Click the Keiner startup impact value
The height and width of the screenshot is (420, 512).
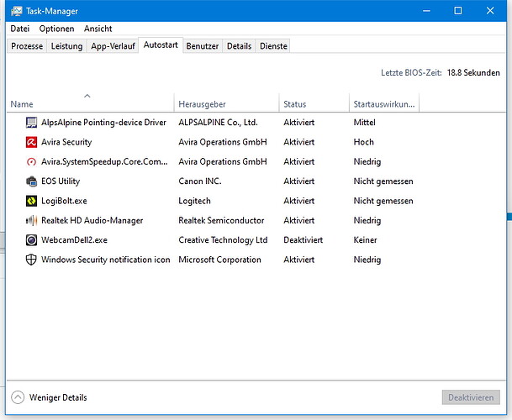pos(365,240)
